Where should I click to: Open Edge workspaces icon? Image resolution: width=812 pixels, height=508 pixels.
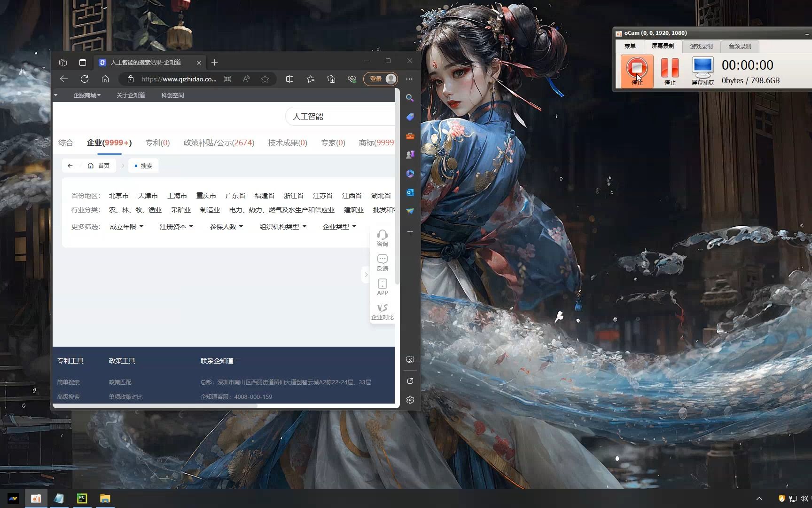click(x=63, y=63)
